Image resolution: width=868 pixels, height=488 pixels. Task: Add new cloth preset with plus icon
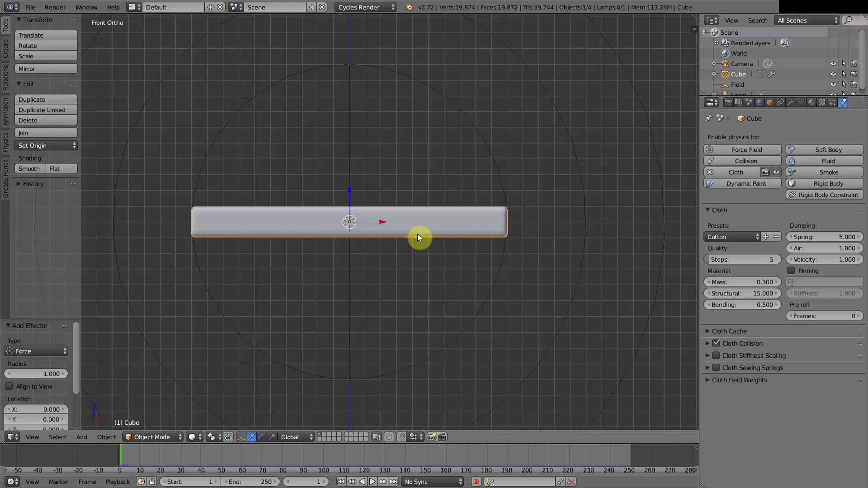tap(766, 237)
